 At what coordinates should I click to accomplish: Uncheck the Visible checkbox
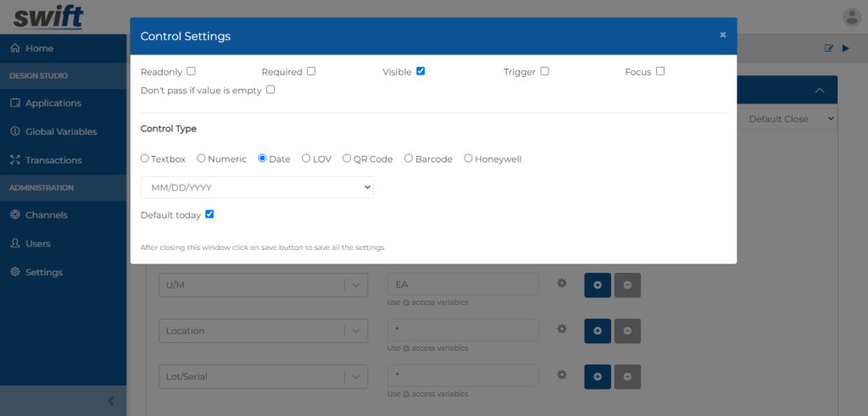point(420,71)
